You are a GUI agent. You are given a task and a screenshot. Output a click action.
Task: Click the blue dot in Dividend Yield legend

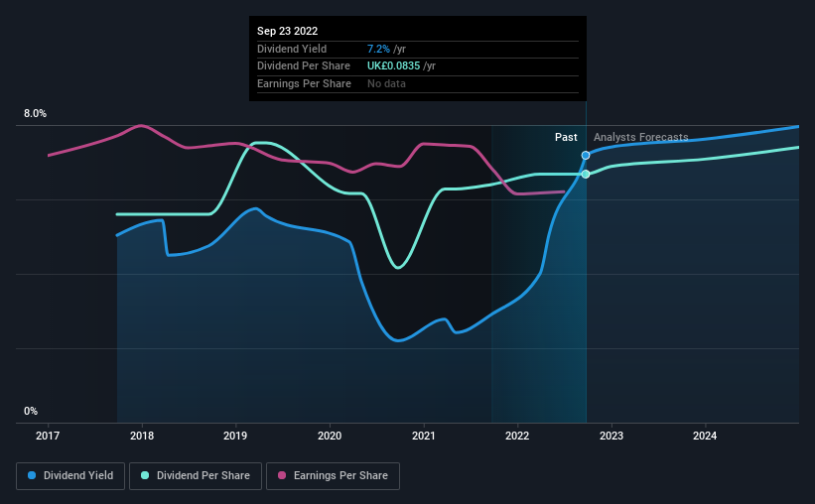(x=32, y=475)
